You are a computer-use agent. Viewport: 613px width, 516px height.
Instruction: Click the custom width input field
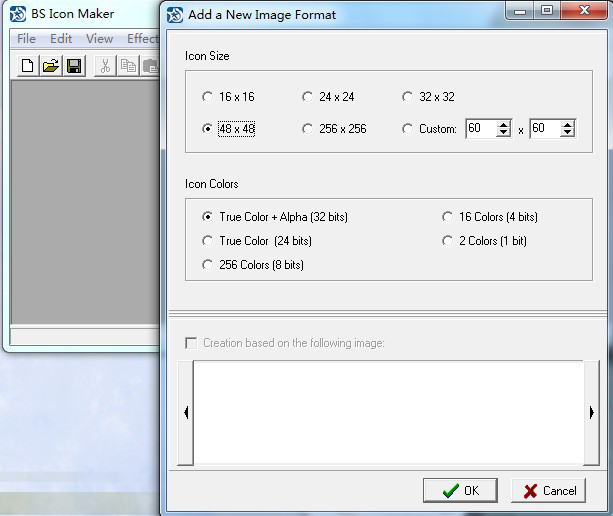click(x=481, y=128)
